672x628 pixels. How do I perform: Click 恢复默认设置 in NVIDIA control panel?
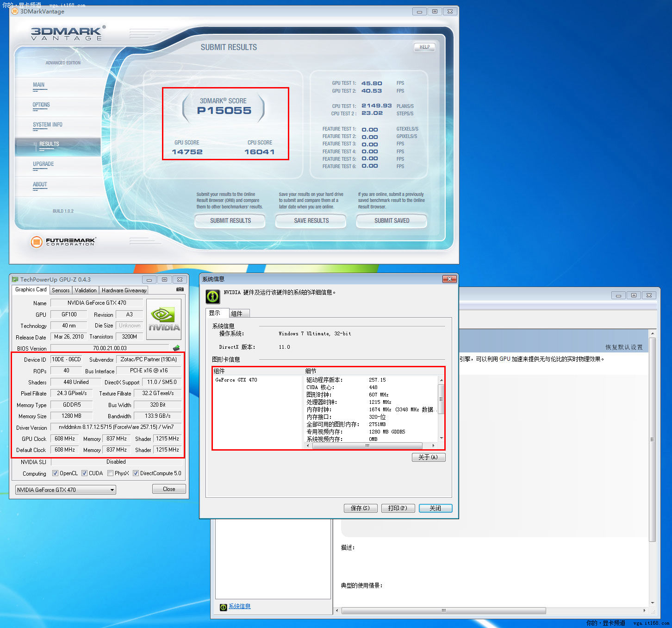click(x=624, y=347)
